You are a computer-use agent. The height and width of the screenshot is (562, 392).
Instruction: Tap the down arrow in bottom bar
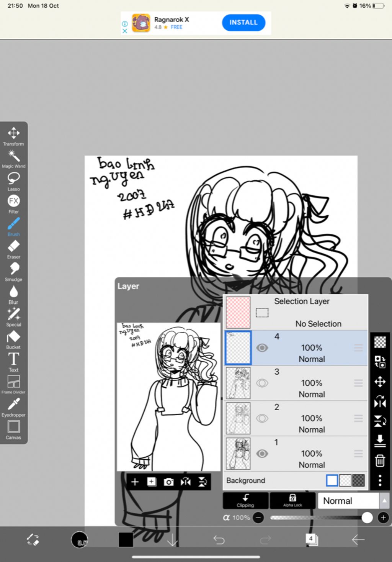173,540
